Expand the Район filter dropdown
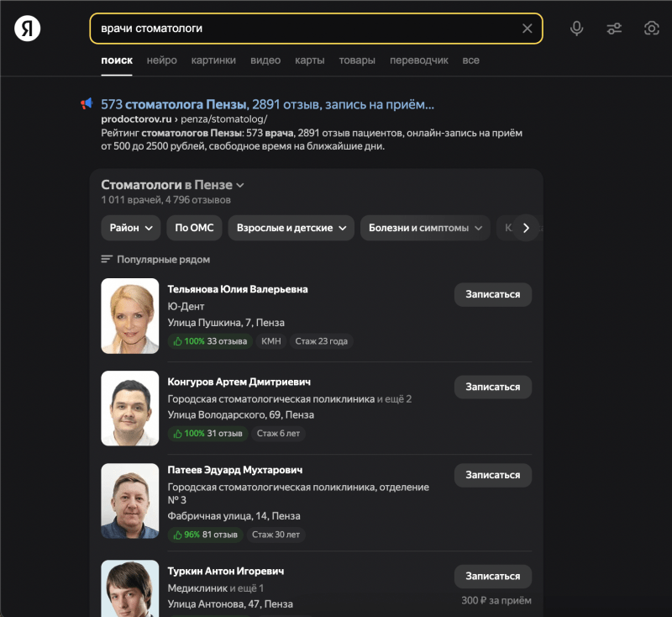This screenshot has height=617, width=672. pos(130,228)
